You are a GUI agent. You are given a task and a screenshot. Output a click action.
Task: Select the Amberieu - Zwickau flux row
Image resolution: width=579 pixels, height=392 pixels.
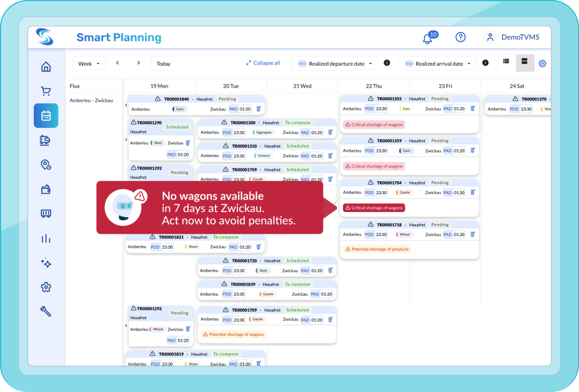tap(91, 100)
